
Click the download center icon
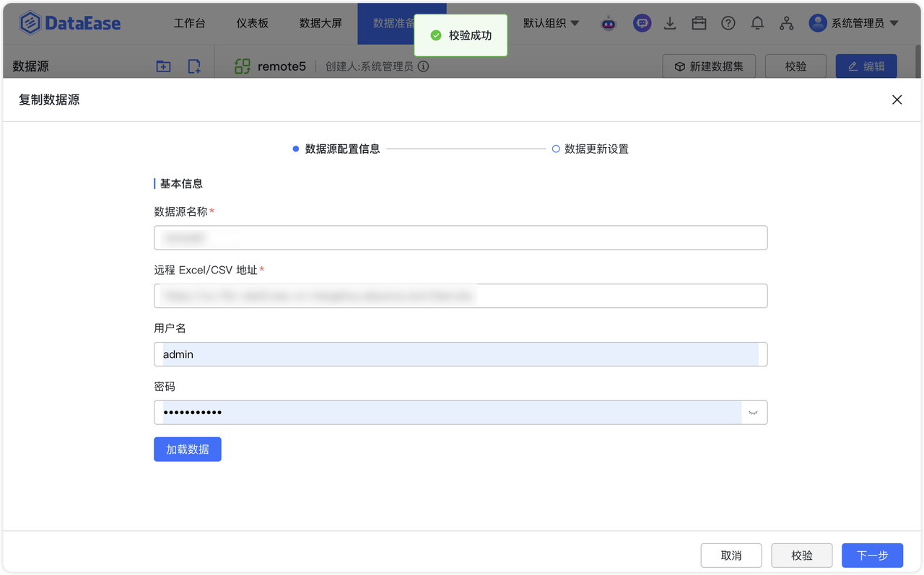pos(670,23)
